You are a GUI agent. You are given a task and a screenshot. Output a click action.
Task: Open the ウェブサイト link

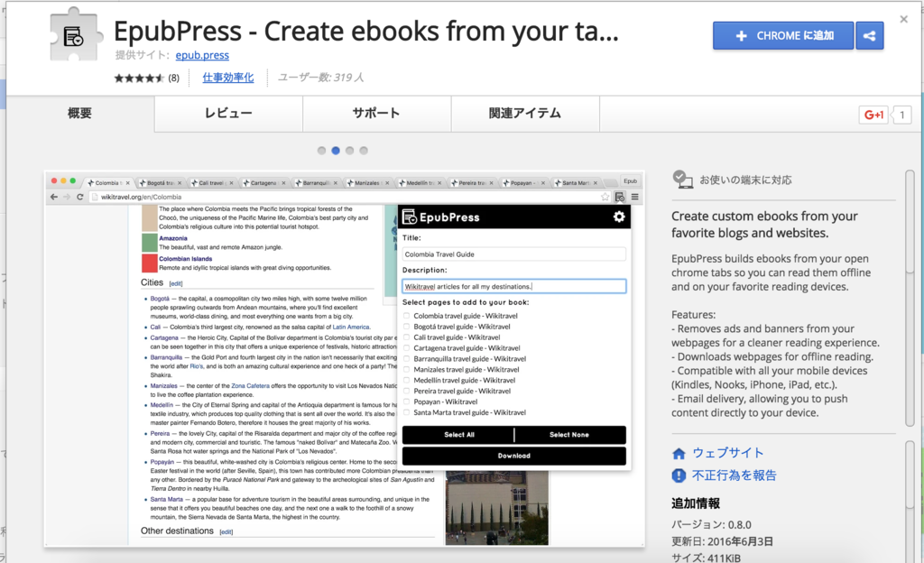[728, 453]
